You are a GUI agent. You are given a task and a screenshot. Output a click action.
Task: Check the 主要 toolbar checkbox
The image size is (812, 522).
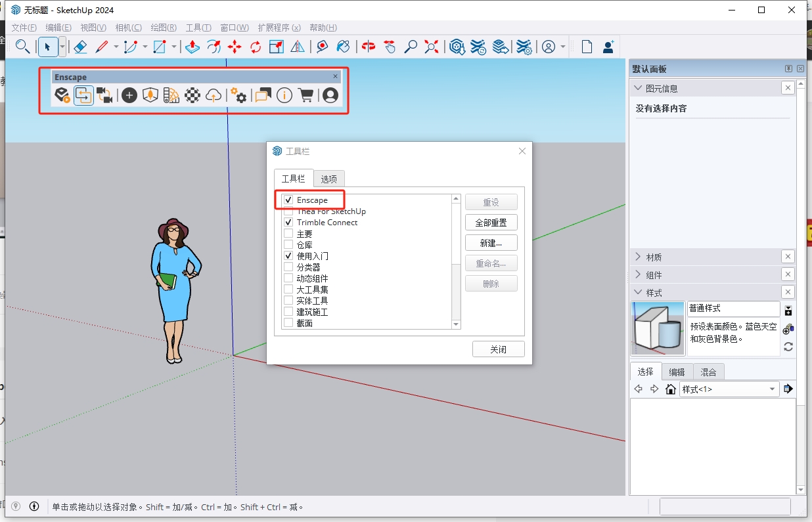[288, 234]
